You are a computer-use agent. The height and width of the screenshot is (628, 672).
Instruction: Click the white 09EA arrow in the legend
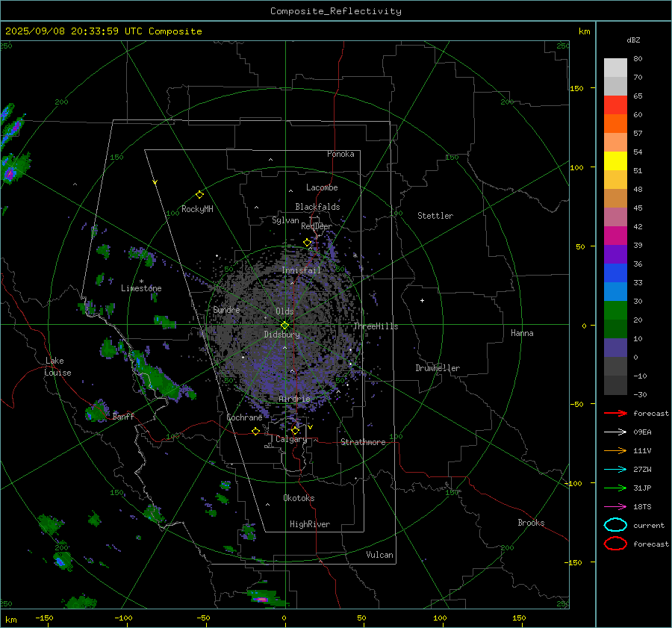point(615,432)
